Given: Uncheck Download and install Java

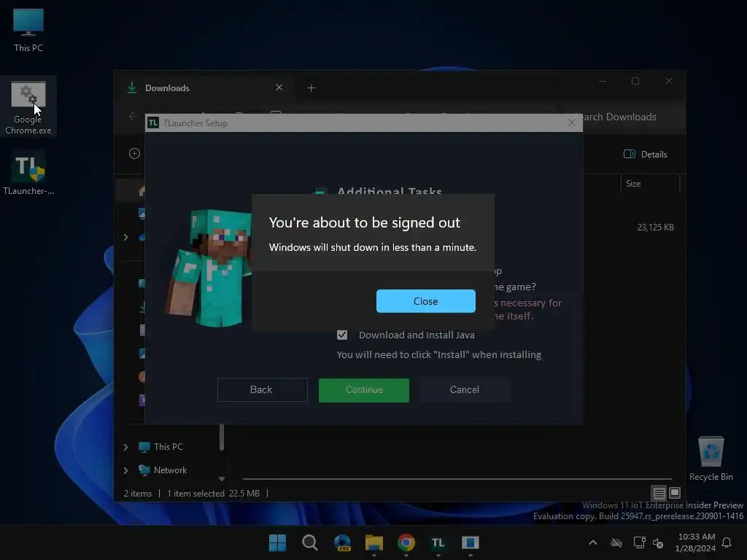Looking at the screenshot, I should click(x=342, y=335).
